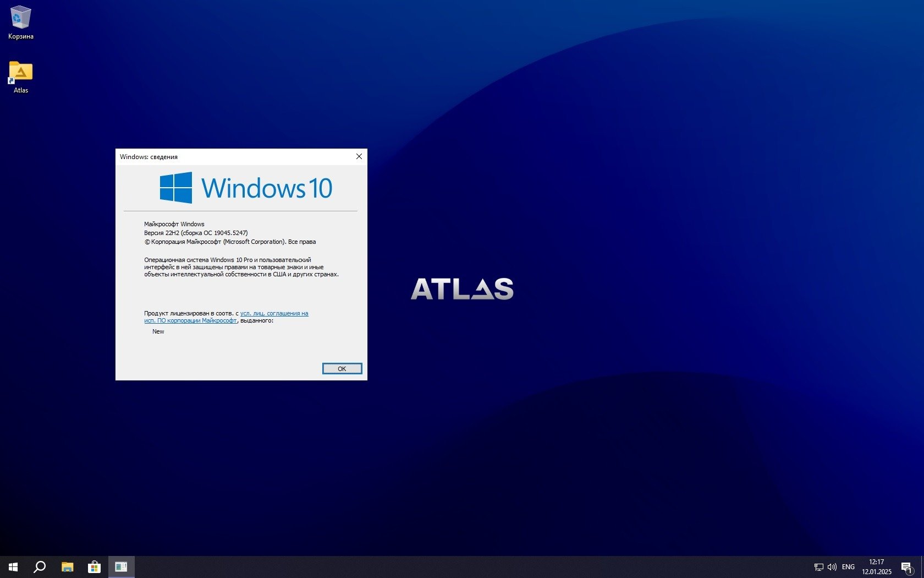This screenshot has height=578, width=924.
Task: Click the taskbar Search magnifier icon
Action: click(x=40, y=567)
